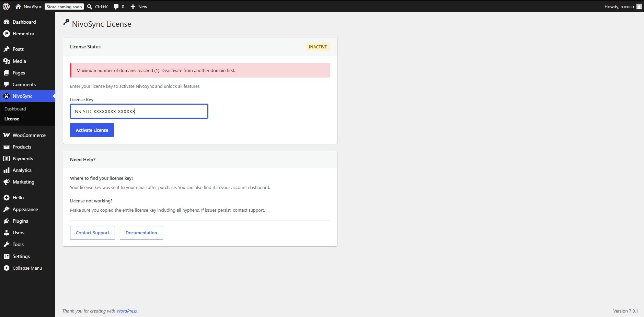Screen dimensions: 644x317
Task: Click the NivoSync plugin icon in sidebar
Action: coord(7,96)
